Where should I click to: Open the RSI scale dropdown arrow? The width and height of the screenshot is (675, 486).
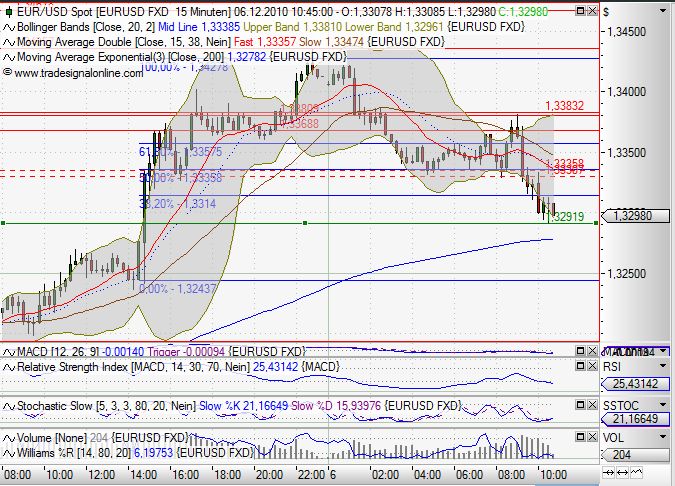(663, 366)
